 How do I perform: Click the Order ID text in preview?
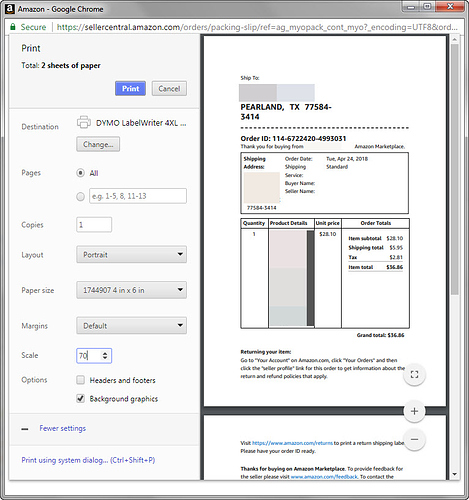[293, 138]
